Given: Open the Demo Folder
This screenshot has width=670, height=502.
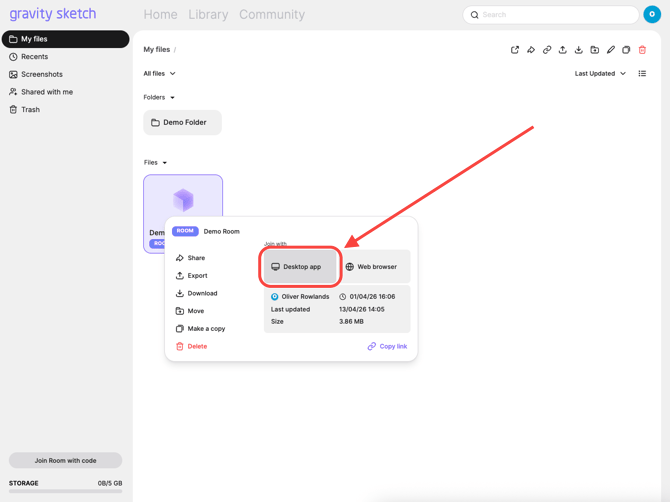Looking at the screenshot, I should 182,123.
